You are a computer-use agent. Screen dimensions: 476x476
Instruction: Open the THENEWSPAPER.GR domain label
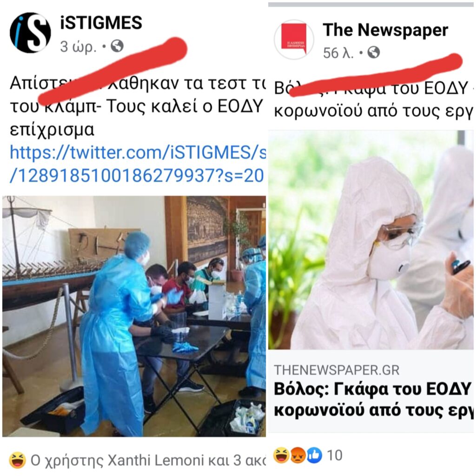(337, 370)
